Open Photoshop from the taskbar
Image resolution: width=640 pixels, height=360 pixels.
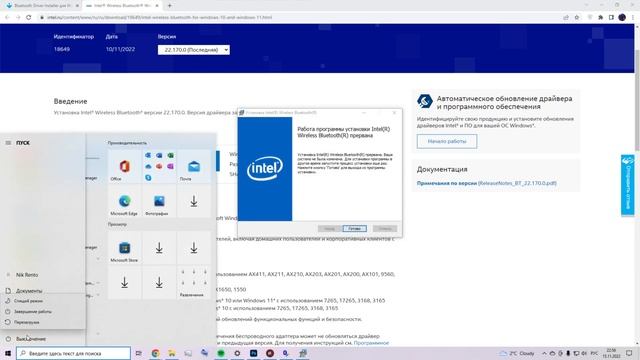coord(253,353)
